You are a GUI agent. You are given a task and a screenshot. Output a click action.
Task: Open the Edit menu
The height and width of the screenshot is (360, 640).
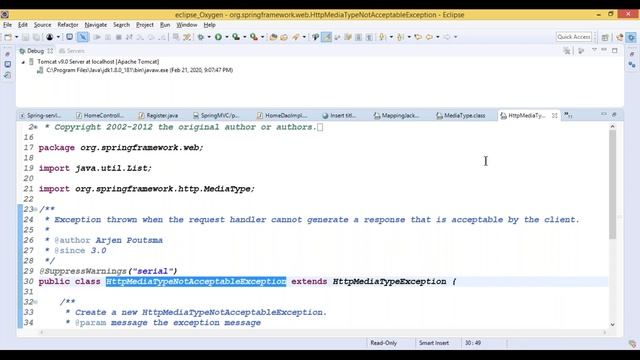pos(23,25)
